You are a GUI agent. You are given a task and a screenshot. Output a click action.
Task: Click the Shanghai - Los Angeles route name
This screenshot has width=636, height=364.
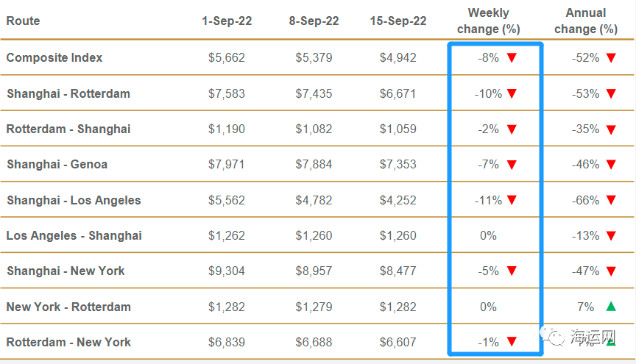point(74,200)
